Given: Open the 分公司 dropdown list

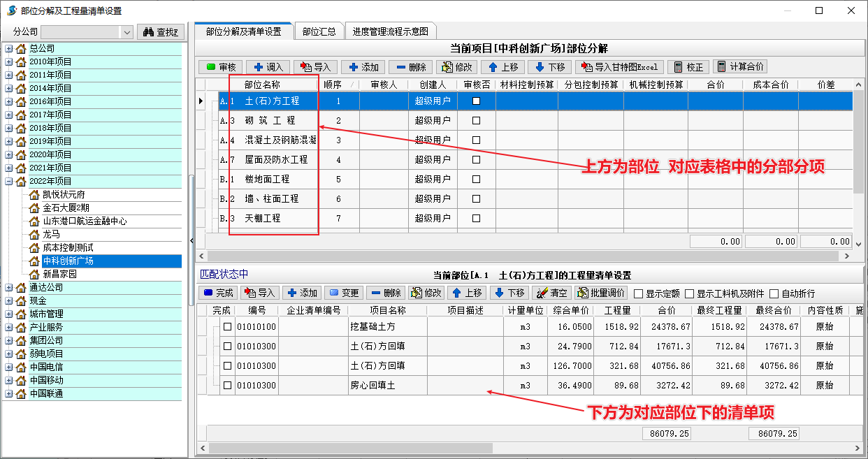Looking at the screenshot, I should pos(126,32).
